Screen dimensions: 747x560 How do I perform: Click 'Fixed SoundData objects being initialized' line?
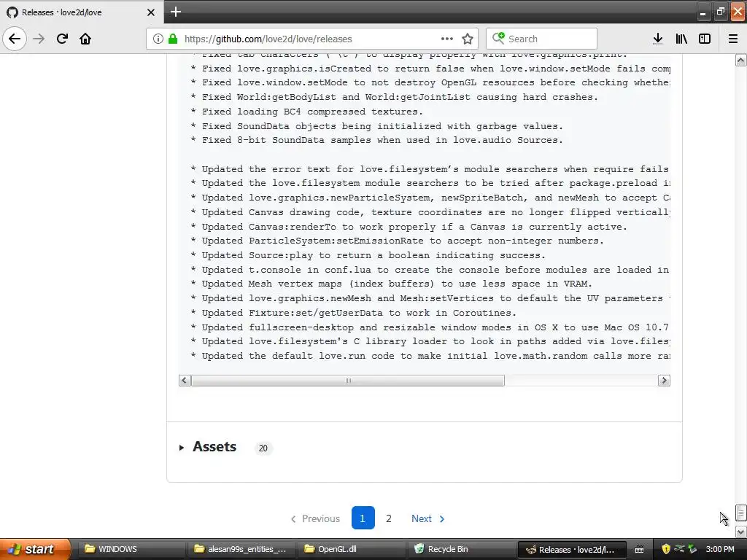pyautogui.click(x=376, y=126)
